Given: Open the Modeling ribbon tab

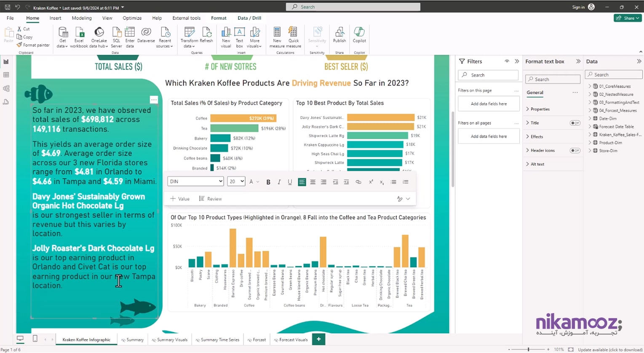Looking at the screenshot, I should tap(82, 18).
